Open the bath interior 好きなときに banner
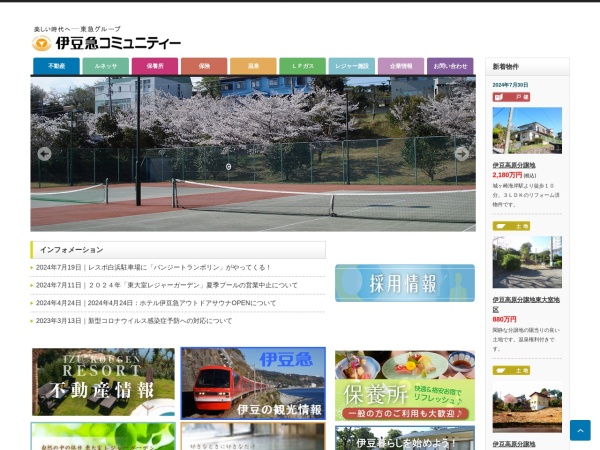Image resolution: width=600 pixels, height=450 pixels. 253,436
